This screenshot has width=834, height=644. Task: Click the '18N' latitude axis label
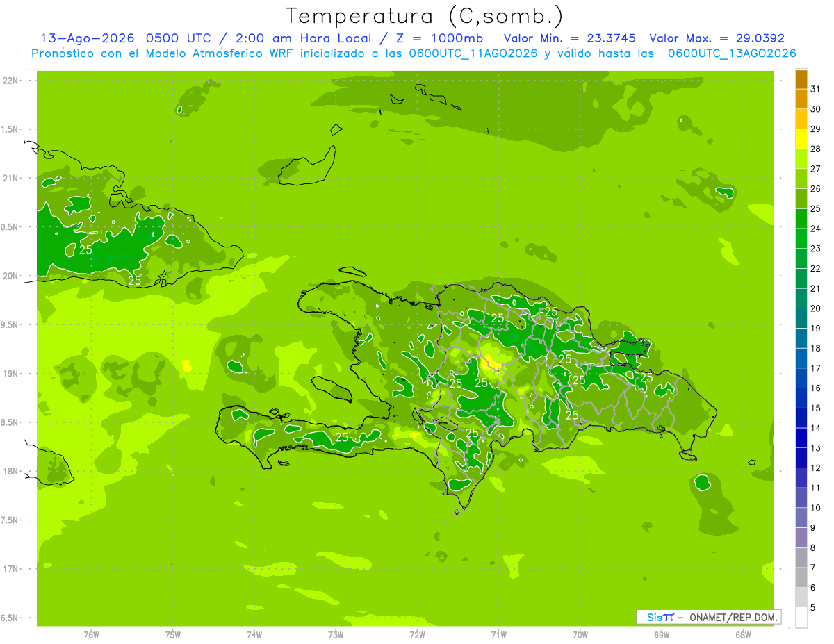point(10,471)
